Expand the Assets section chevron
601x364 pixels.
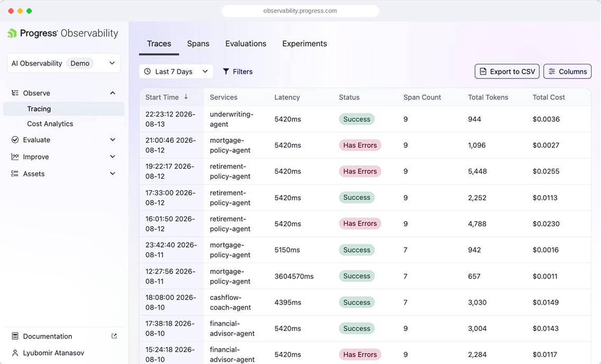113,173
